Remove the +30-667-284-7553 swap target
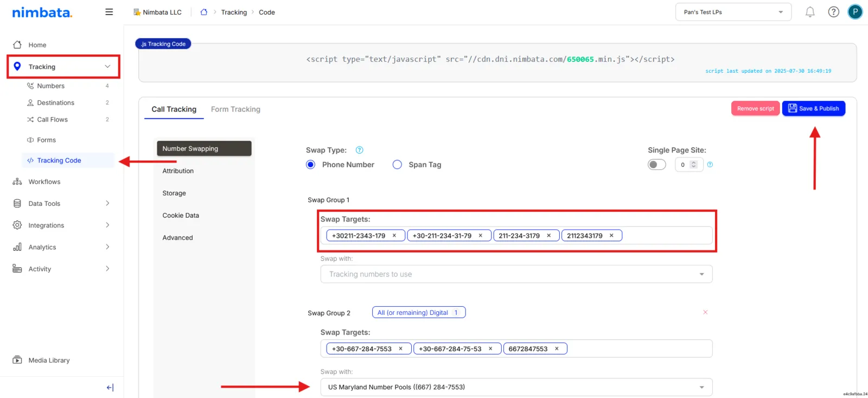This screenshot has width=868, height=398. (401, 349)
